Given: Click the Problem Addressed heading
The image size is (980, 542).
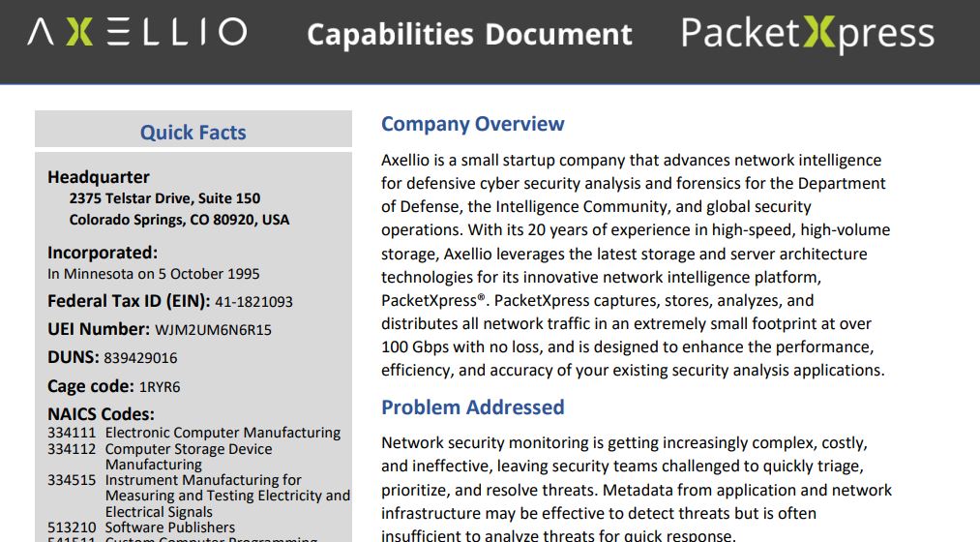Looking at the screenshot, I should (472, 407).
